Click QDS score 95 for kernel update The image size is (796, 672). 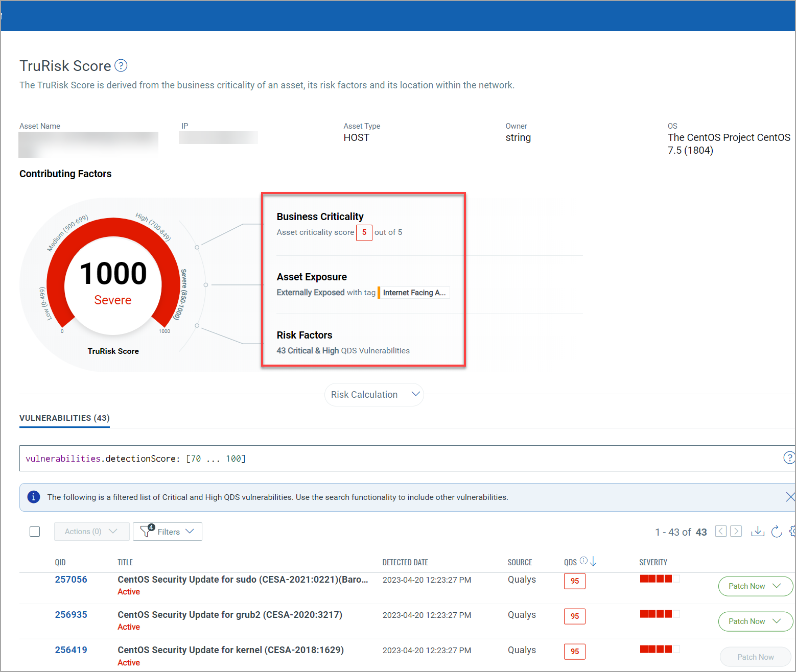point(575,652)
